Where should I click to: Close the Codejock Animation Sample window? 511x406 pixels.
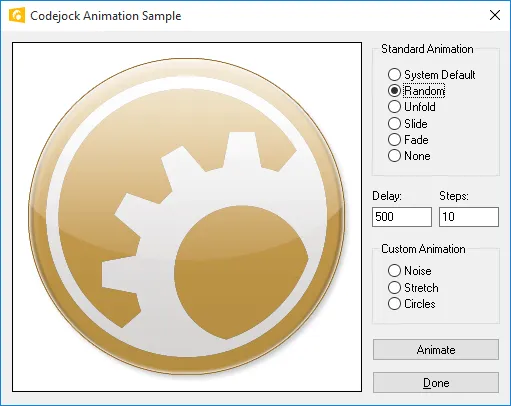tap(495, 15)
